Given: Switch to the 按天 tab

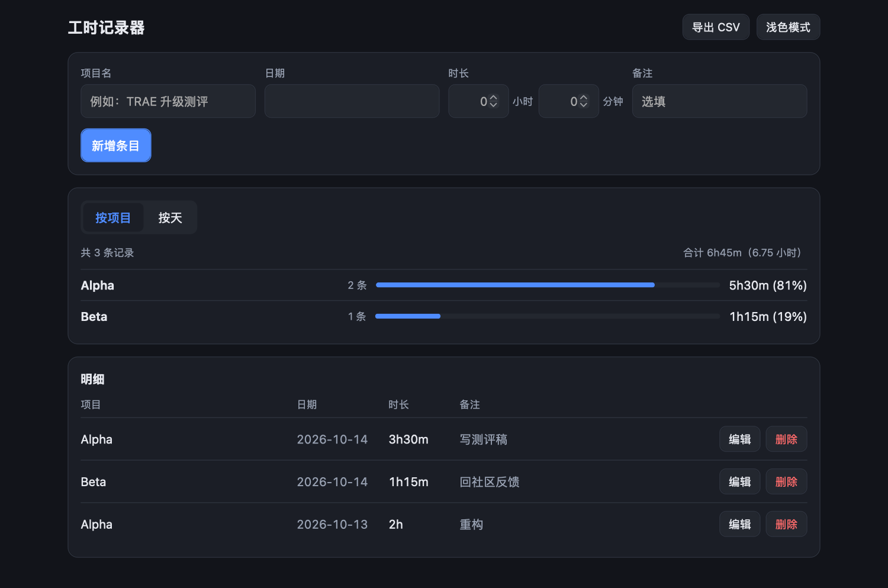Looking at the screenshot, I should (170, 218).
